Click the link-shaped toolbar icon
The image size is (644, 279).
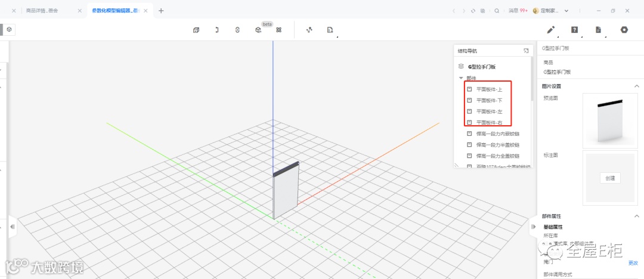click(237, 30)
